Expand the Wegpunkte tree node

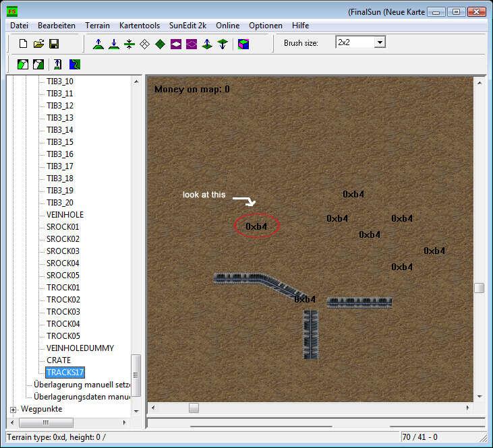[x=13, y=410]
